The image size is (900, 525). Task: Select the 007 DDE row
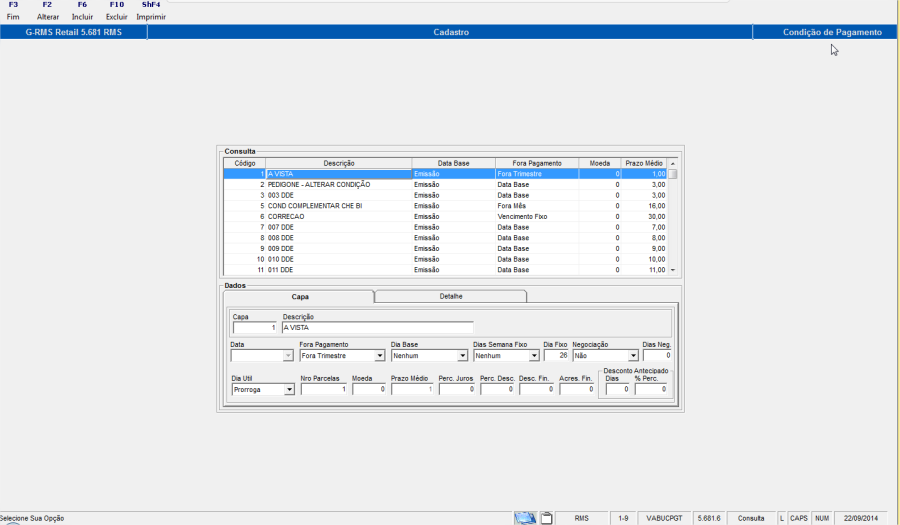[446, 227]
